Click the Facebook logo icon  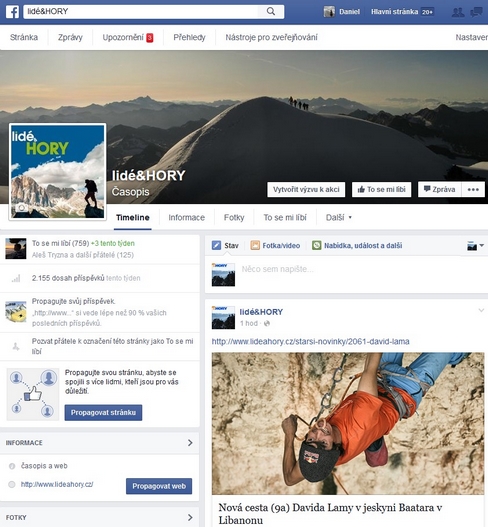click(x=12, y=12)
